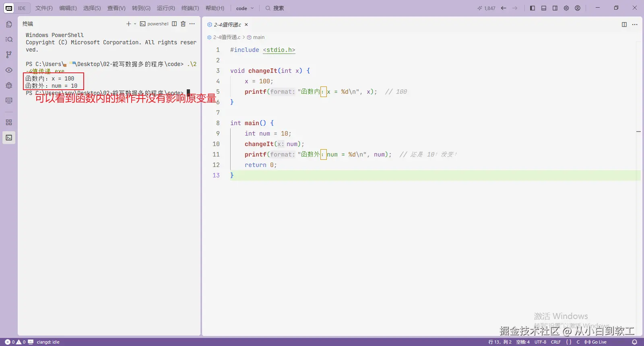
Task: Select the 2-4值传递.c editor tab
Action: 227,25
